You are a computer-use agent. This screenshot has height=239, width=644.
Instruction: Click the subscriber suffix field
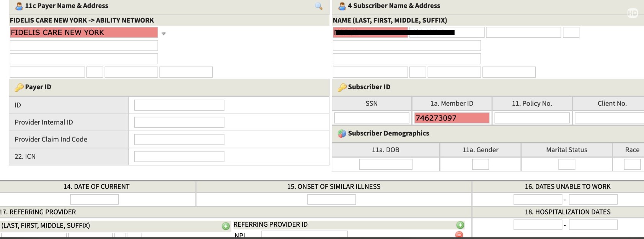(x=571, y=33)
